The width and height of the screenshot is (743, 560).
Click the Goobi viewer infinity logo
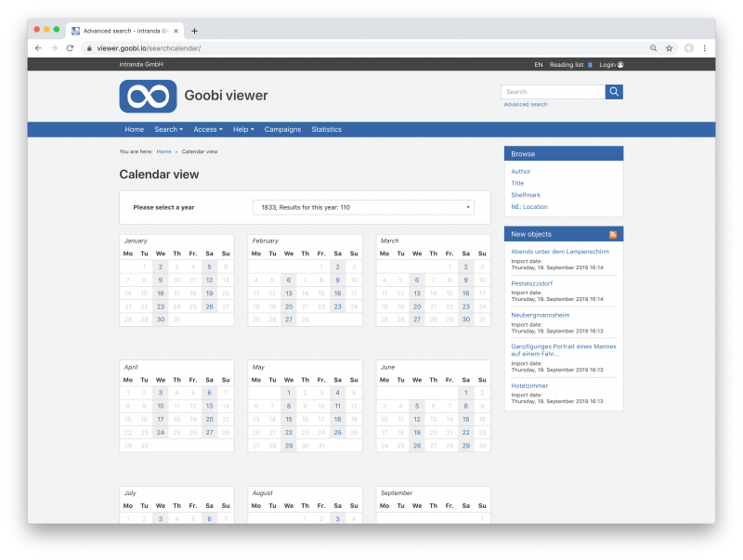coord(147,96)
